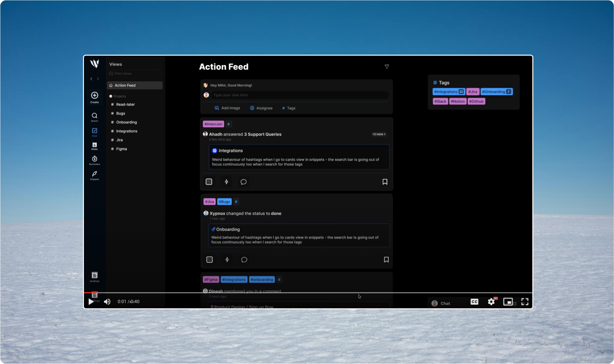This screenshot has height=364, width=614.
Task: Play the video
Action: 91,302
